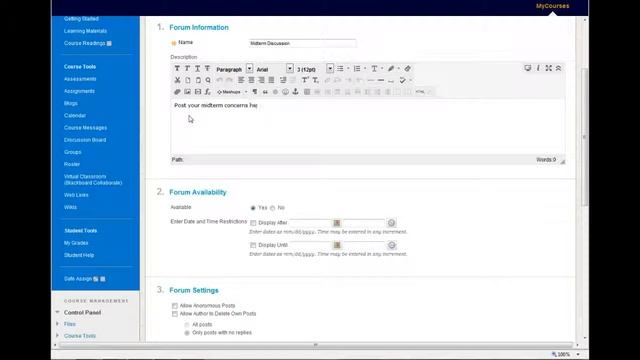Open Learning Materials in the course menu
Image resolution: width=640 pixels, height=360 pixels.
coord(85,31)
